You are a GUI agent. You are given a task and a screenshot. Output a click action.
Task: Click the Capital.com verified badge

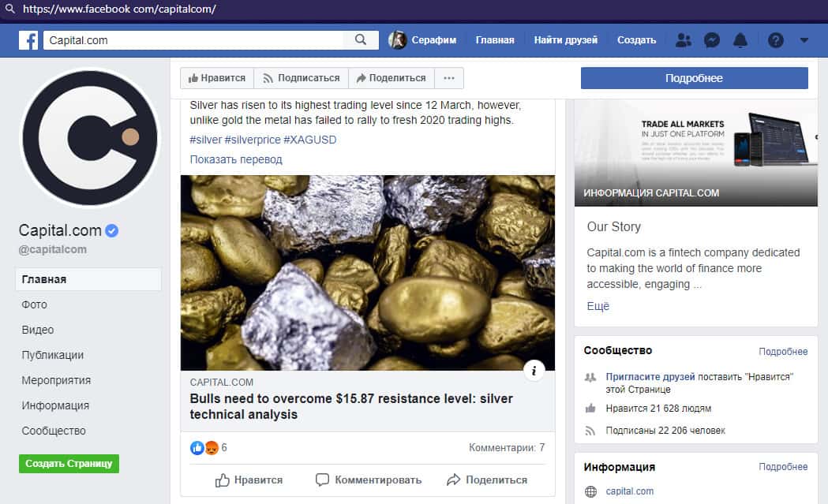pos(111,230)
